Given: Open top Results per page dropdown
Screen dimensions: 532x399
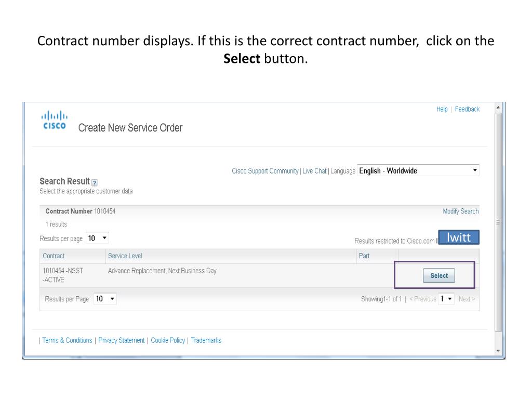Looking at the screenshot, I should pyautogui.click(x=97, y=238).
